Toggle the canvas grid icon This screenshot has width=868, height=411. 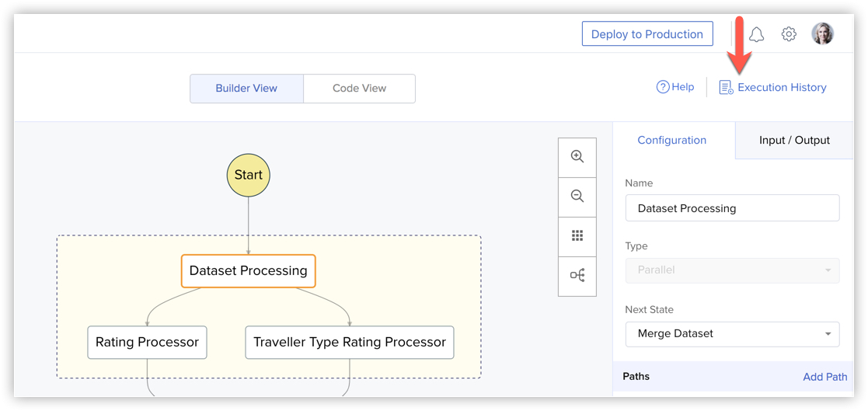point(577,236)
